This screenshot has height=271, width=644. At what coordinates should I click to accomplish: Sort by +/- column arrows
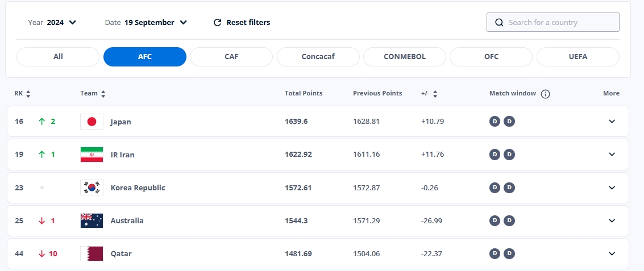tap(435, 94)
